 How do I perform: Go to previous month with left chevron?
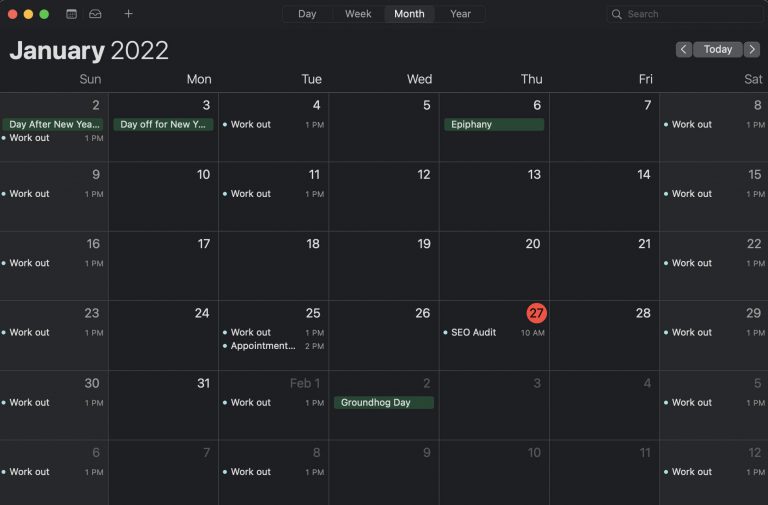pyautogui.click(x=684, y=49)
